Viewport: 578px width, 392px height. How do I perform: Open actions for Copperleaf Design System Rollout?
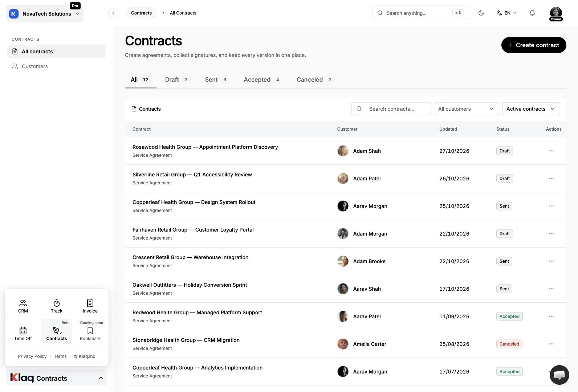pyautogui.click(x=551, y=206)
